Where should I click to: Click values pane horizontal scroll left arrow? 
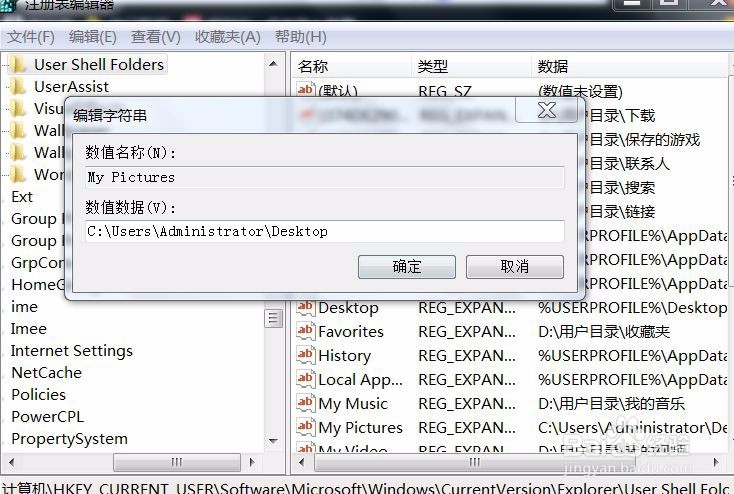[302, 463]
